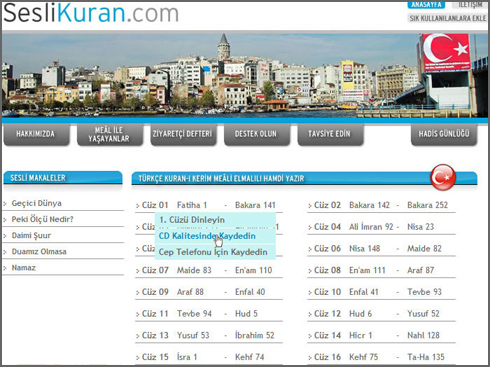This screenshot has height=367, width=490.
Task: Click the Istanbul skyline banner image
Action: (245, 75)
